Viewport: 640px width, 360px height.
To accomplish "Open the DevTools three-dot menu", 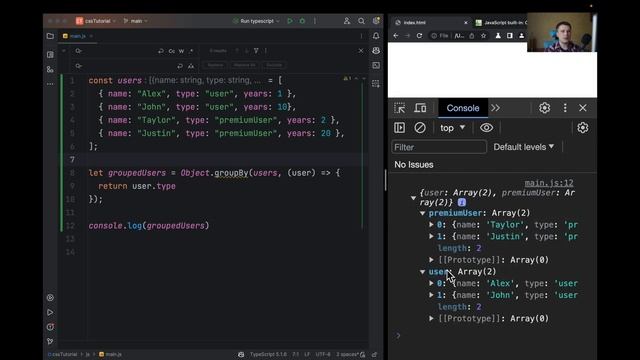I will pyautogui.click(x=565, y=108).
